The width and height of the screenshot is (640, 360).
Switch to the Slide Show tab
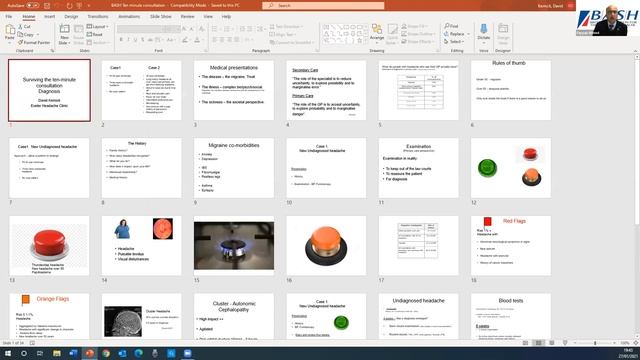[160, 16]
